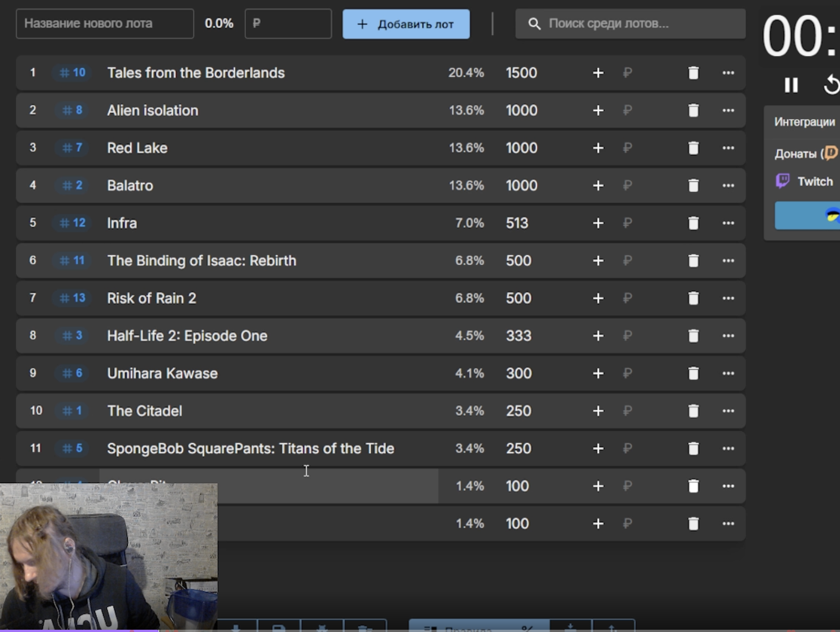
Task: Open the three-dot menu for Alien isolation
Action: pos(728,110)
